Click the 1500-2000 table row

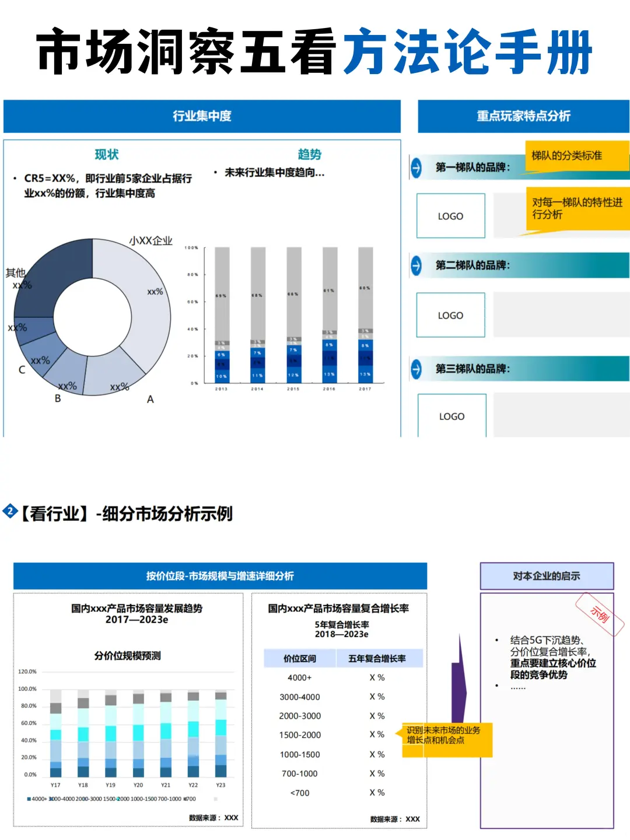click(x=343, y=735)
